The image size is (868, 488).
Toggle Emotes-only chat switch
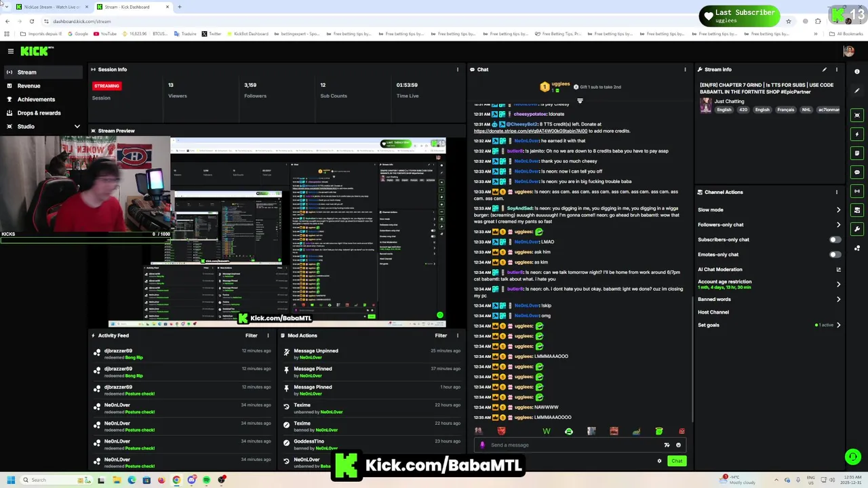(x=835, y=254)
